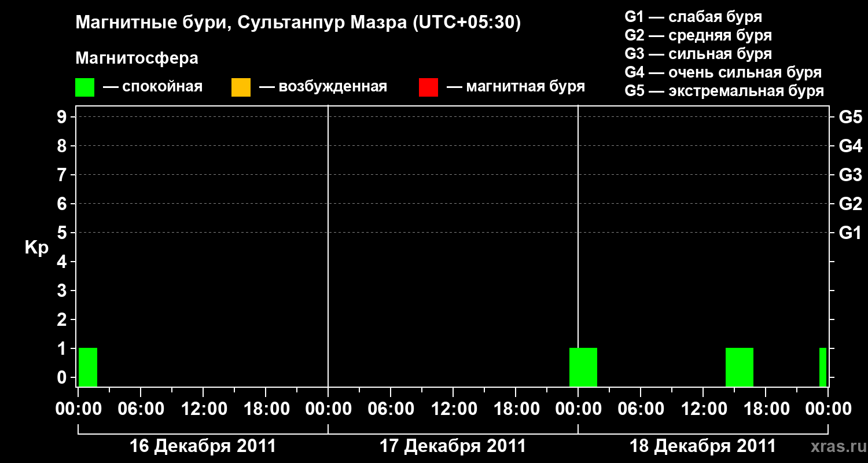Click the G5 label on the right axis
The image size is (868, 463).
coord(851,117)
